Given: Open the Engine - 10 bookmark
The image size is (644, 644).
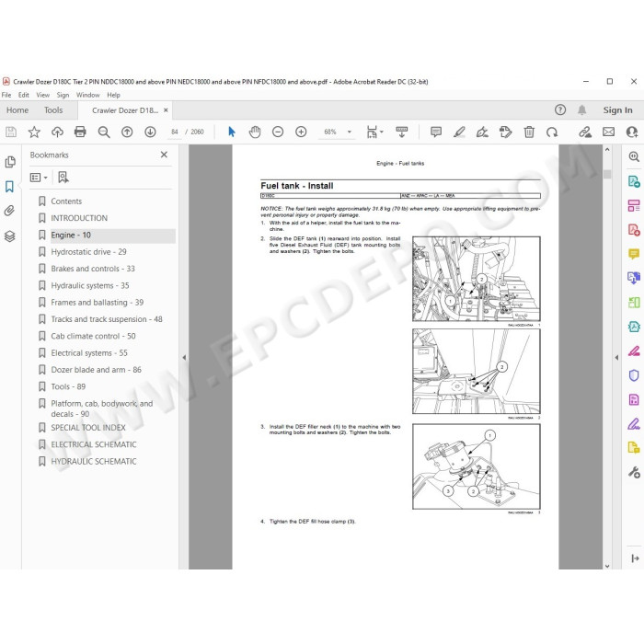Looking at the screenshot, I should pos(71,235).
